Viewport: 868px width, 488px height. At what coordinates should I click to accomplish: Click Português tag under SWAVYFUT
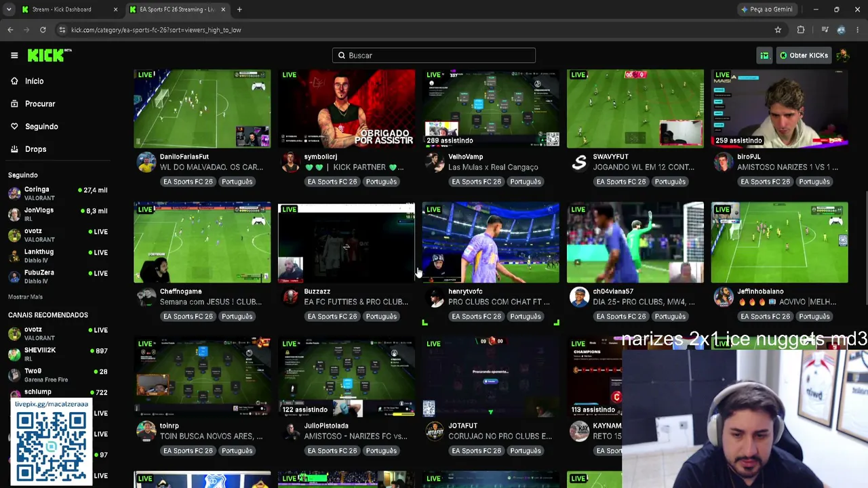tap(670, 182)
